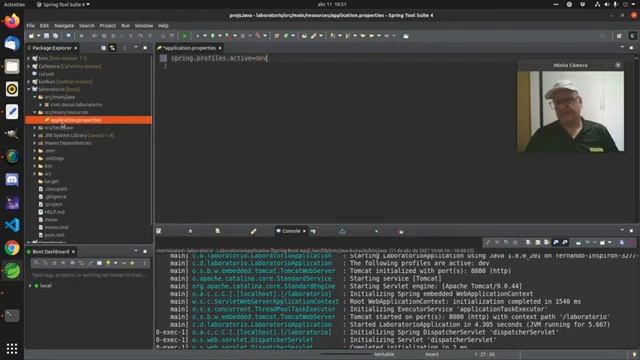Expand the kanban project
The height and width of the screenshot is (360, 640).
(29, 82)
